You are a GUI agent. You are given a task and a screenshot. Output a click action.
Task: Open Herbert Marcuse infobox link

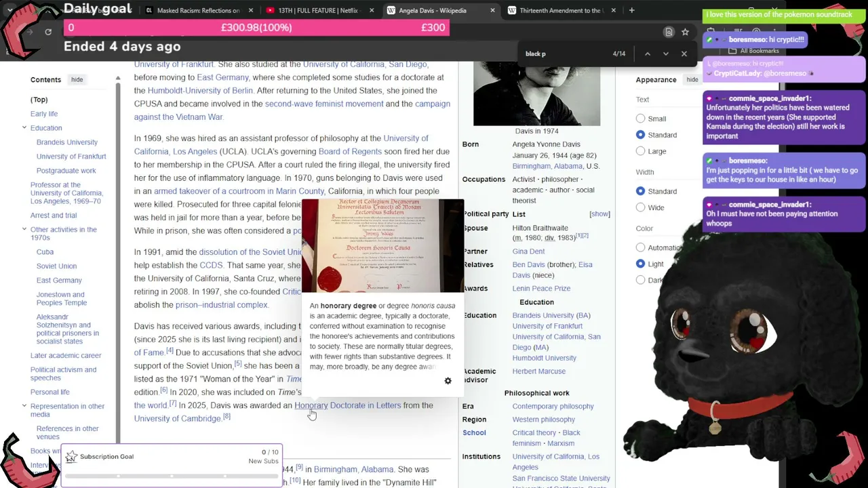538,371
